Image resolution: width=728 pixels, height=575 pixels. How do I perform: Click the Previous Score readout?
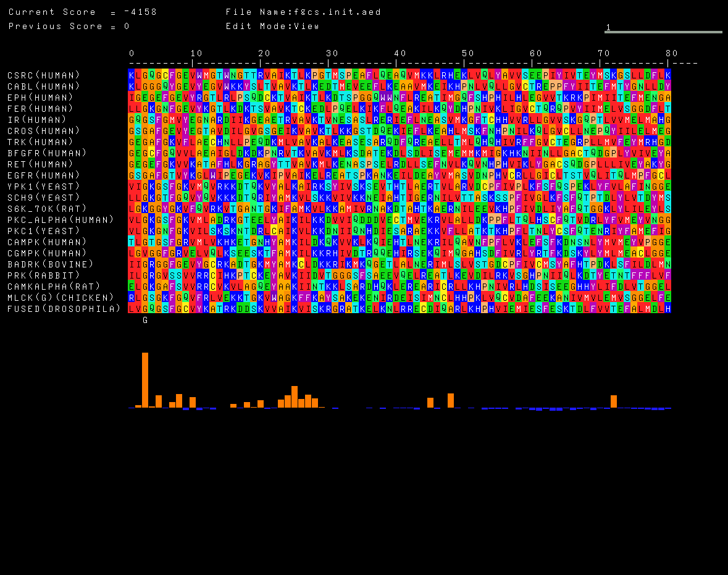(69, 26)
